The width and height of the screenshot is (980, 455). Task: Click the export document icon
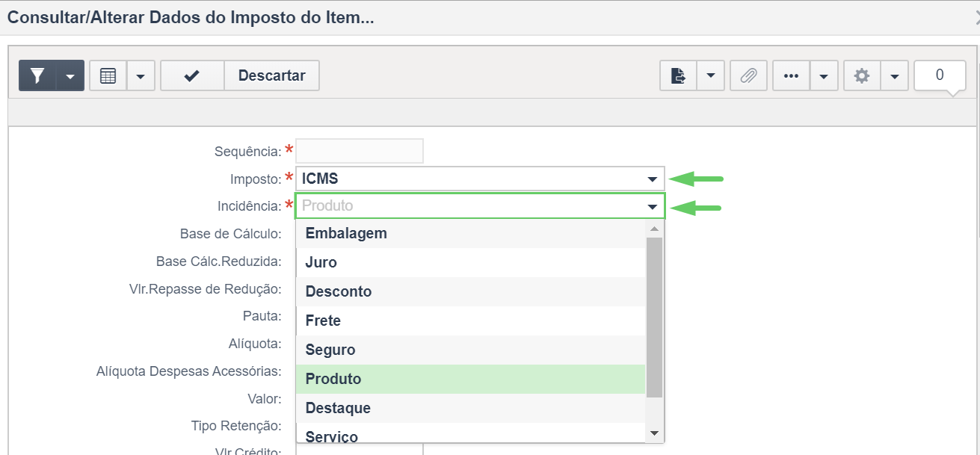click(678, 75)
